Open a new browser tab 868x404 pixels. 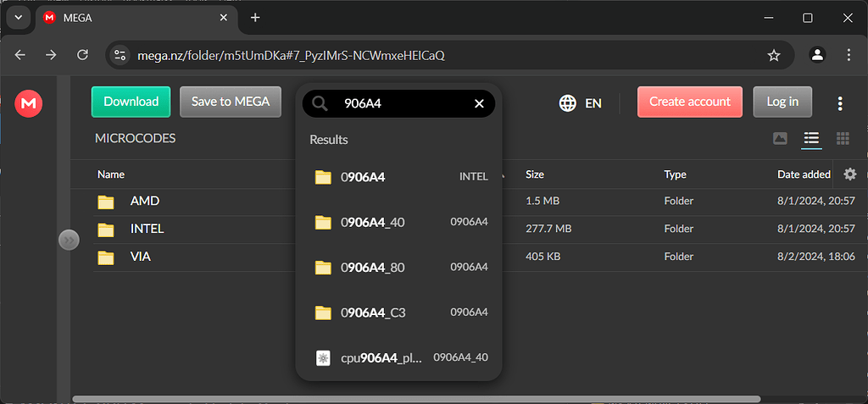click(x=255, y=18)
